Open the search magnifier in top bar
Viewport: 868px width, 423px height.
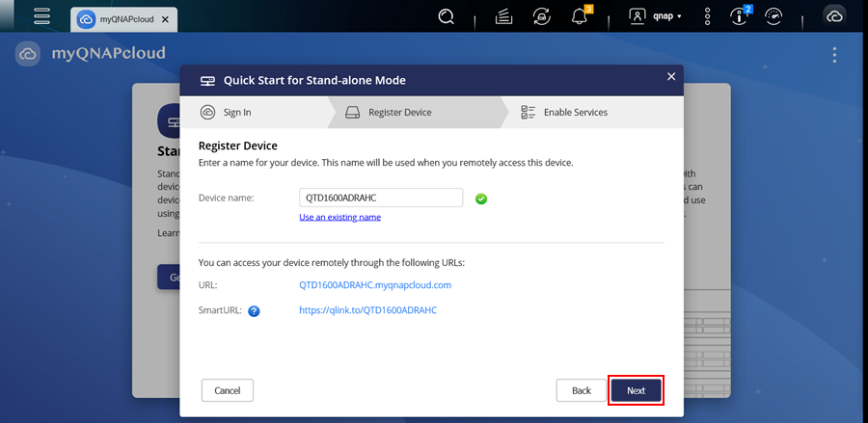tap(446, 16)
